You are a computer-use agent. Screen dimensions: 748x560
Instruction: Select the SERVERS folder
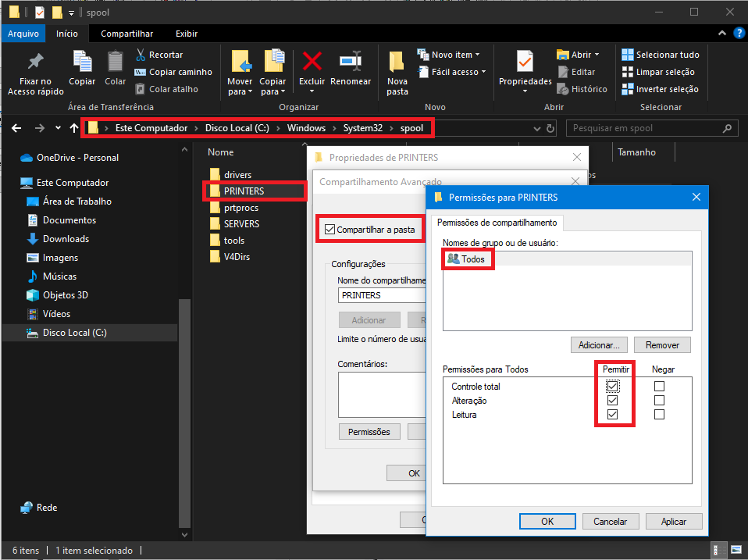[x=235, y=223]
